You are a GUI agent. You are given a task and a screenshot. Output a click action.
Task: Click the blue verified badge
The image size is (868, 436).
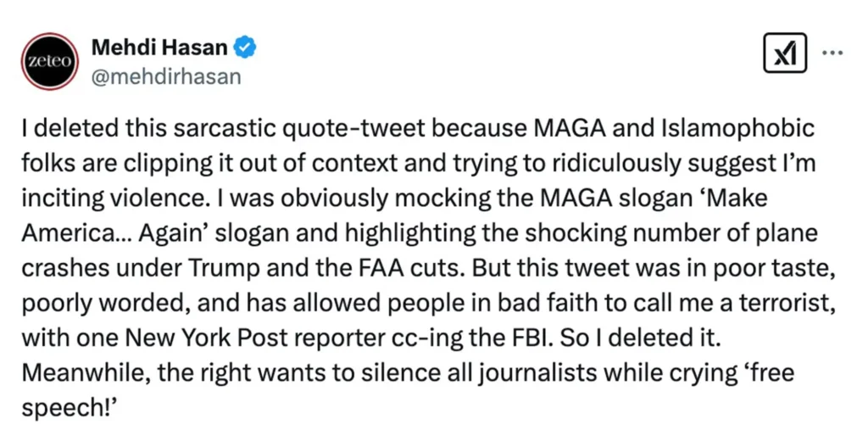(245, 48)
